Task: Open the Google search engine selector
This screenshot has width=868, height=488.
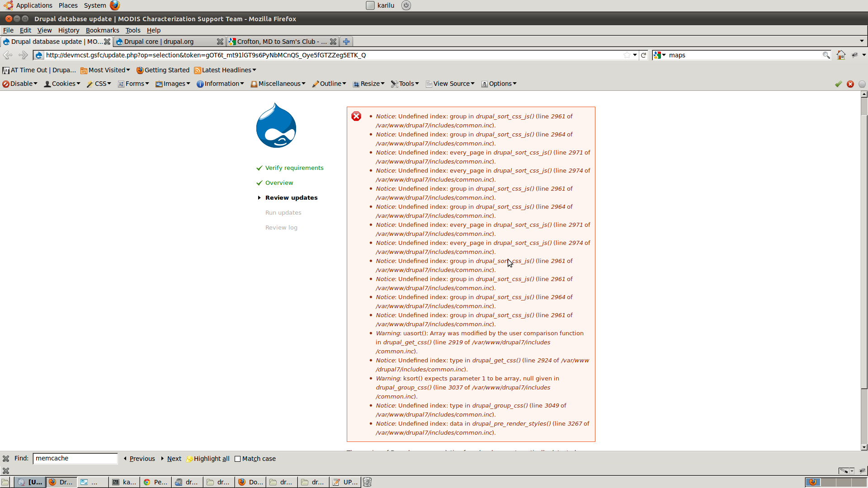Action: pos(660,55)
